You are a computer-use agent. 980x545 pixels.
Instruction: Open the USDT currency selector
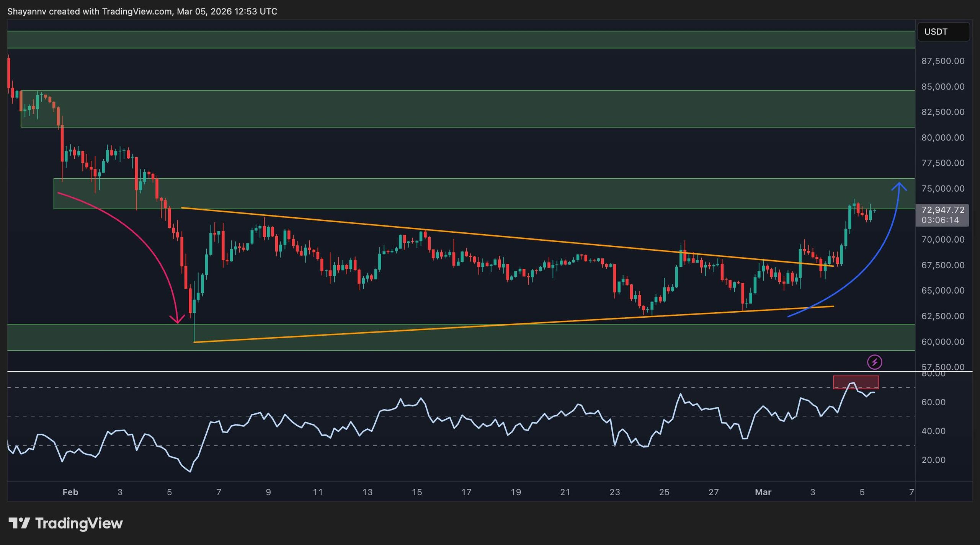click(943, 32)
